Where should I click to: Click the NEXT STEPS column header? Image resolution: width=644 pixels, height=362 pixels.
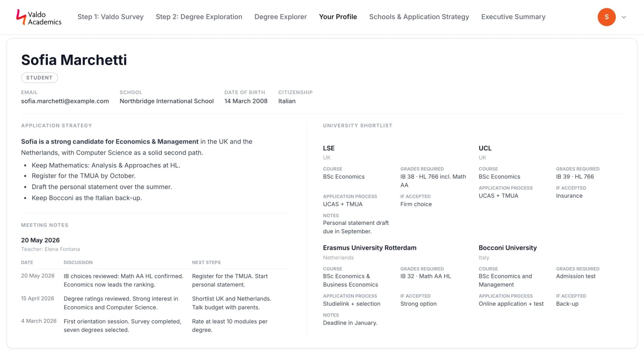pos(206,262)
